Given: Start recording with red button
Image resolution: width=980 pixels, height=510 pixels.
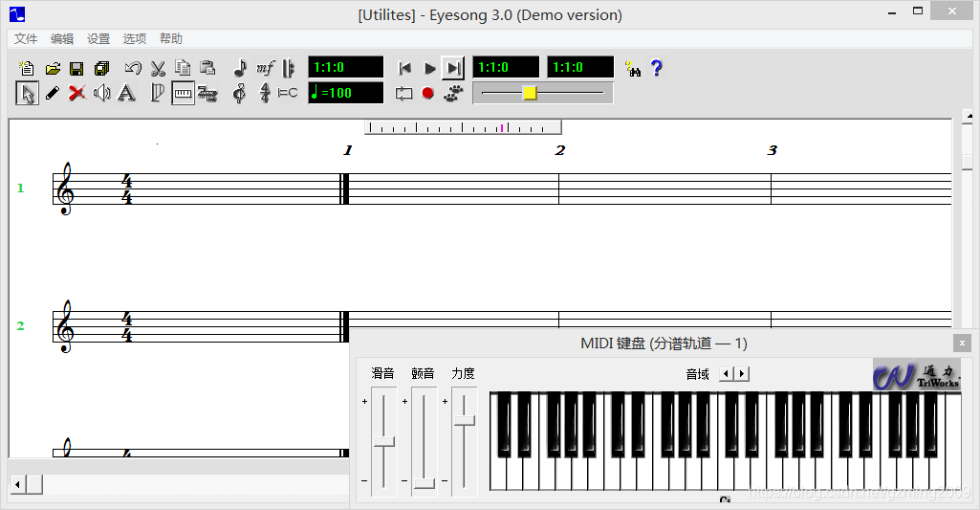Looking at the screenshot, I should [427, 93].
